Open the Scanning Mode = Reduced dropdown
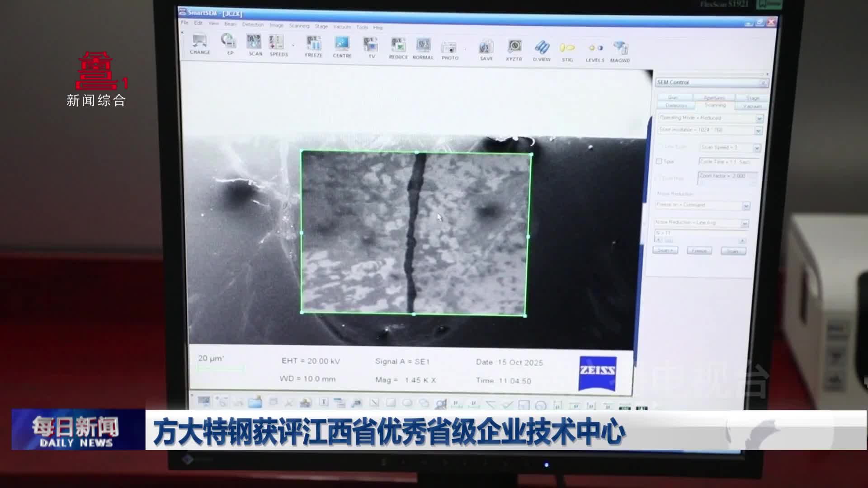The image size is (868, 488). click(759, 118)
